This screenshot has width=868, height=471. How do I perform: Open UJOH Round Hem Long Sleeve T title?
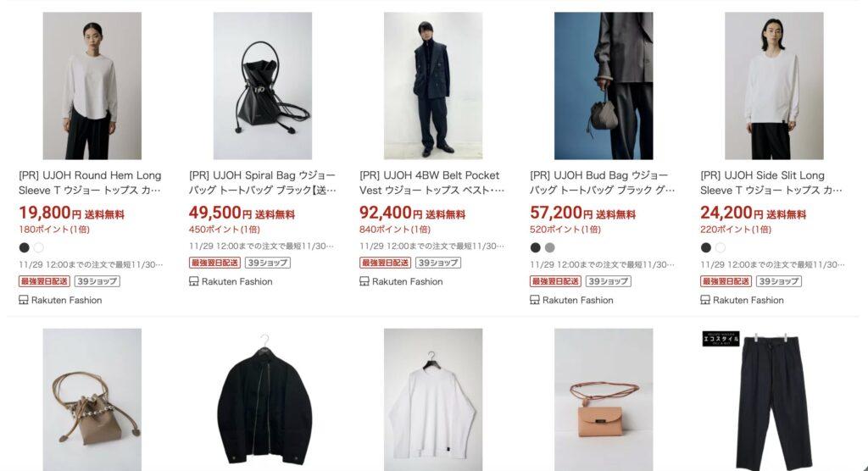(90, 183)
